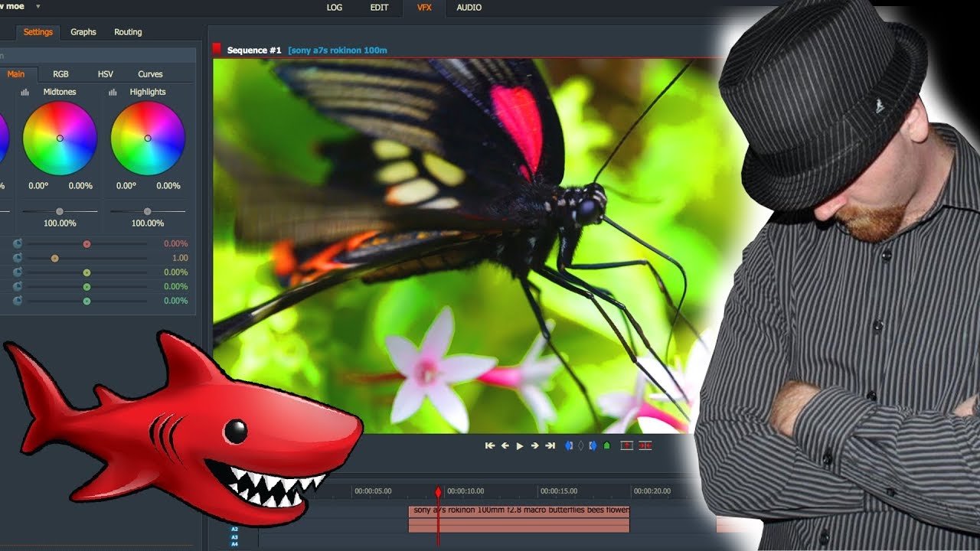Select the A3 audio track label
Image resolution: width=980 pixels, height=551 pixels.
coord(235,537)
